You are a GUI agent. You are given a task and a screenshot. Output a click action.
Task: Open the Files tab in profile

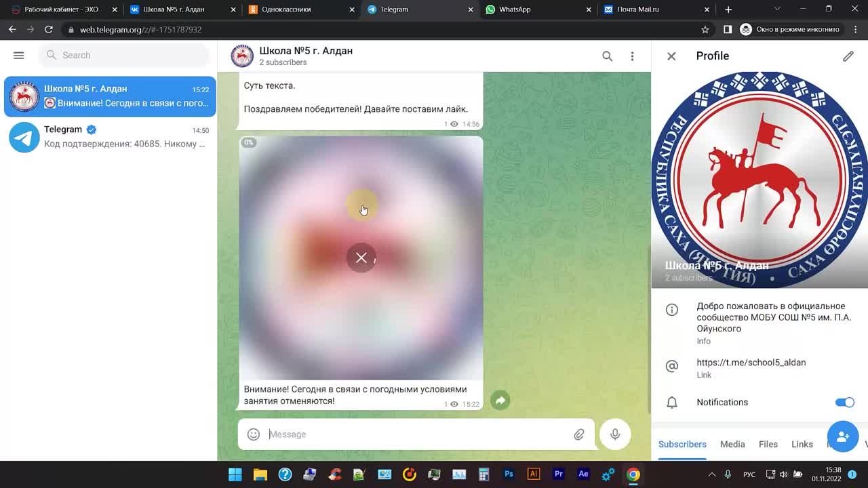(768, 445)
